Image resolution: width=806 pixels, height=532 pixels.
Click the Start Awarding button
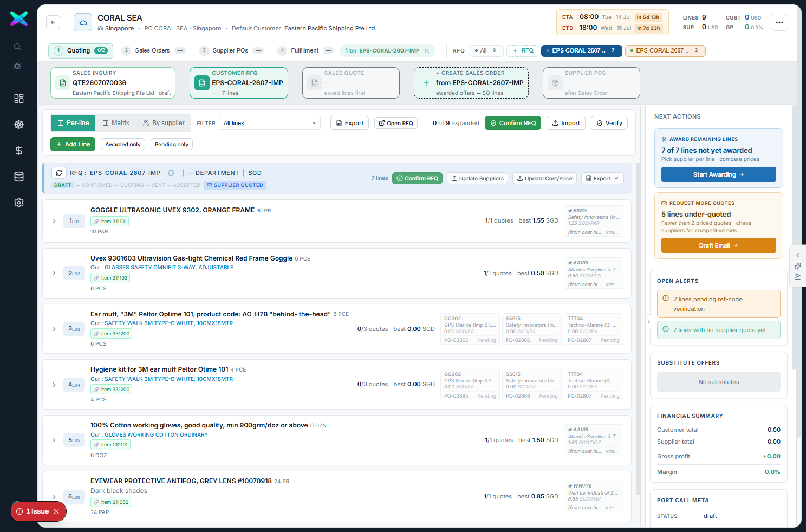[x=718, y=174]
